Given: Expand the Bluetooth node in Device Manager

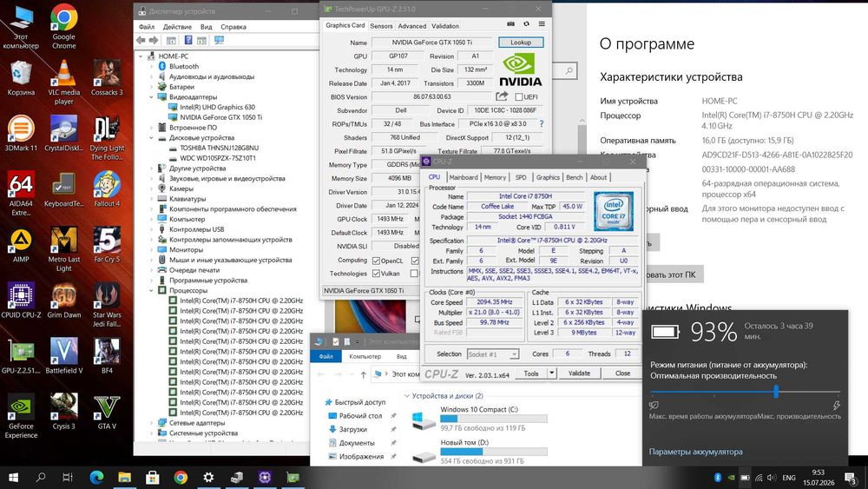Looking at the screenshot, I should [151, 67].
